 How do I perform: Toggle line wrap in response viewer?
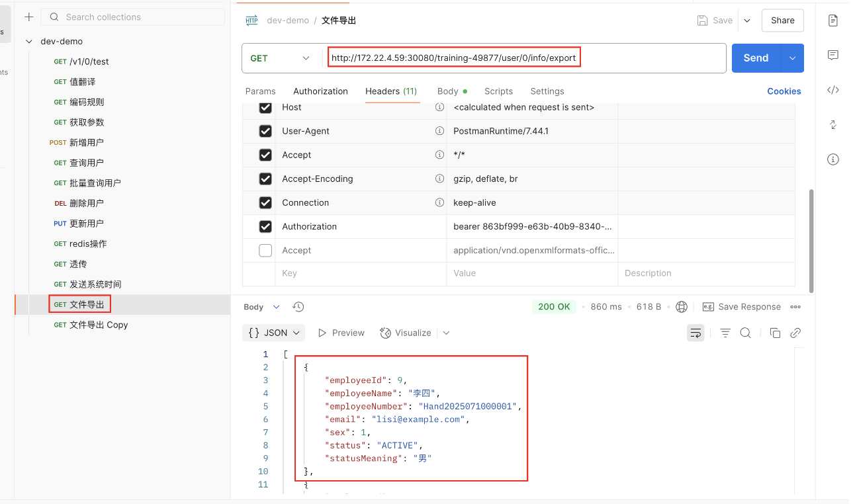coord(695,333)
